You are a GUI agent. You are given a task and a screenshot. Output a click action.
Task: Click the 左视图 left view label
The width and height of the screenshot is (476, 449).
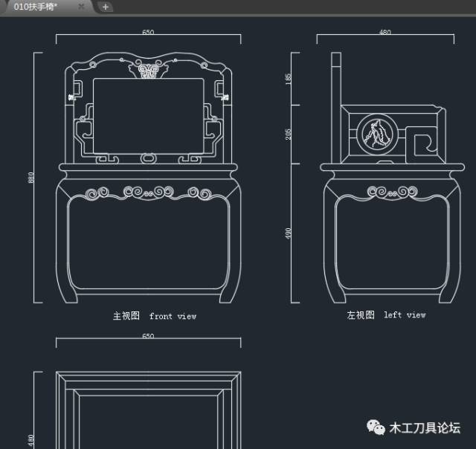386,315
